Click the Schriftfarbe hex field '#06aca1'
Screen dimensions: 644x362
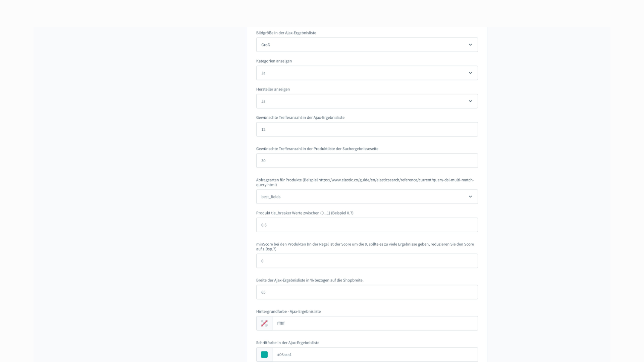pyautogui.click(x=375, y=355)
